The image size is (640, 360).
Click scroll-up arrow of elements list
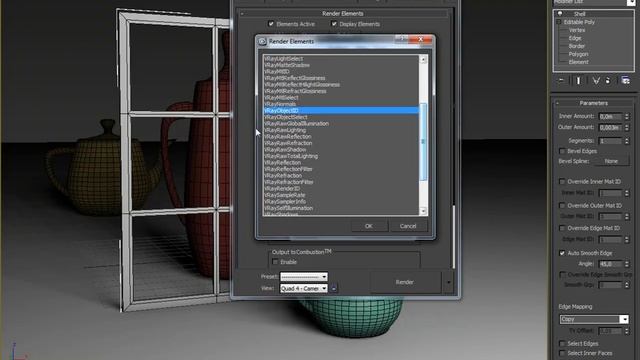[x=423, y=60]
